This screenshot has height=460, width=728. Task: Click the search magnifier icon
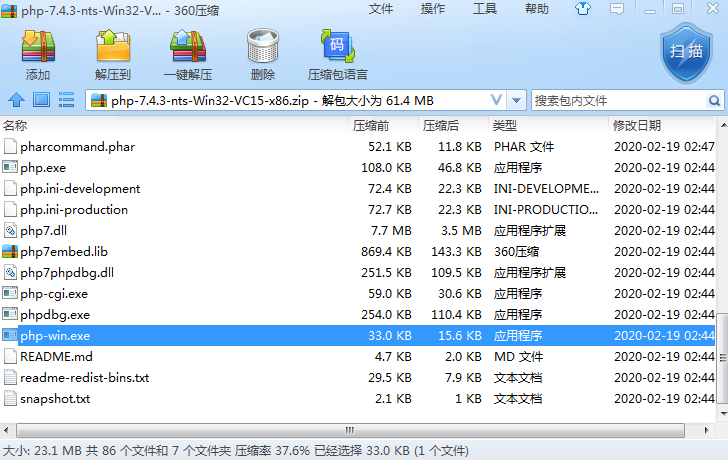(714, 100)
